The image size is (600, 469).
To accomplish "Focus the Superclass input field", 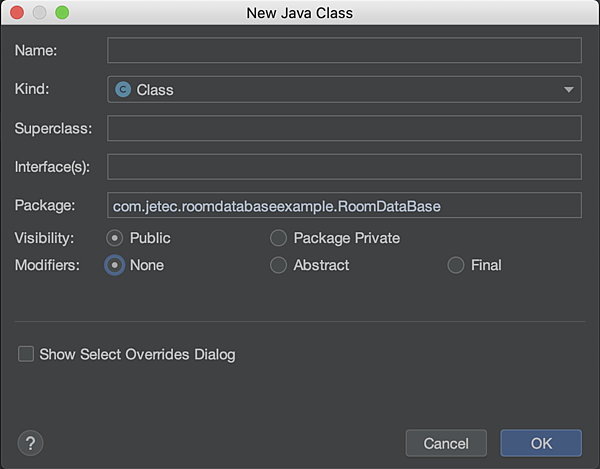I will 344,128.
